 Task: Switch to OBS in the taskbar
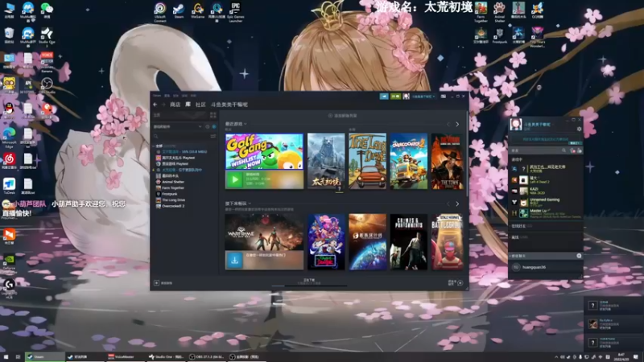pos(207,356)
